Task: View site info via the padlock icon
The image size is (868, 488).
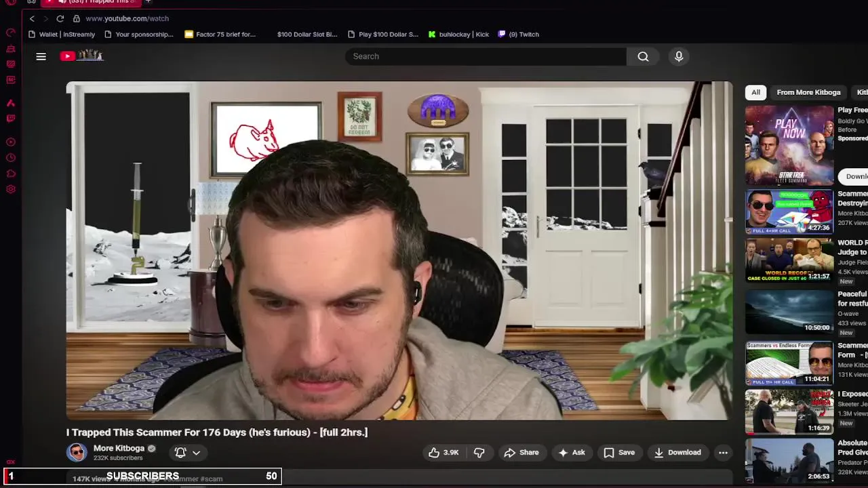Action: click(77, 18)
